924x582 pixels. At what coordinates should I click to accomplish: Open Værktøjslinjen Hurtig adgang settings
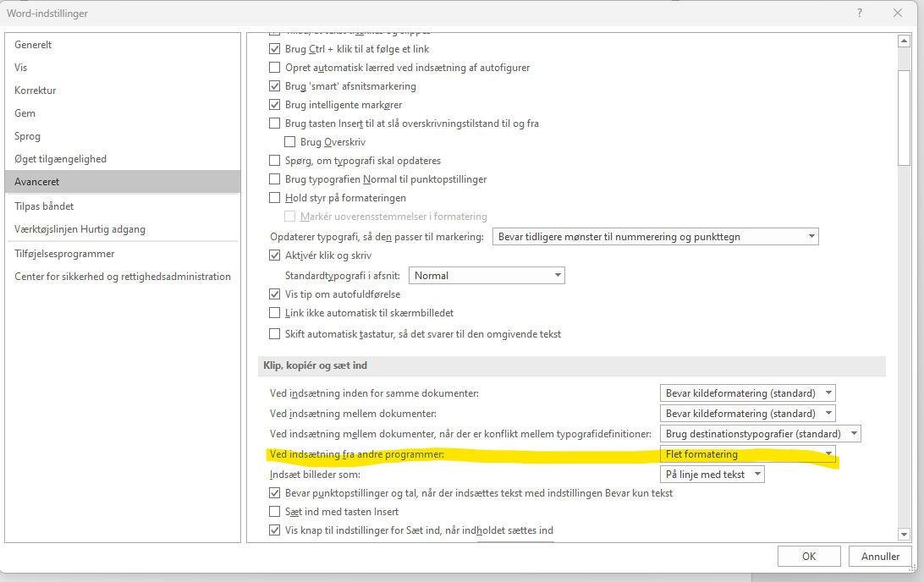pos(123,230)
